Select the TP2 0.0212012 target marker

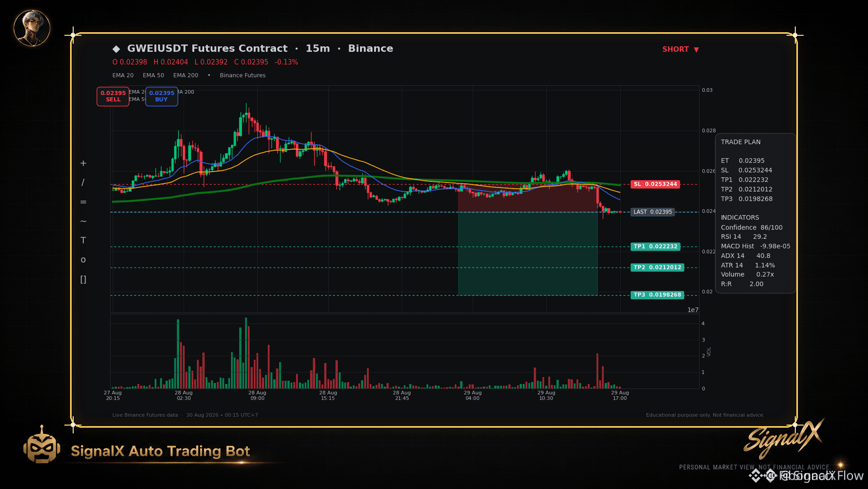coord(657,267)
